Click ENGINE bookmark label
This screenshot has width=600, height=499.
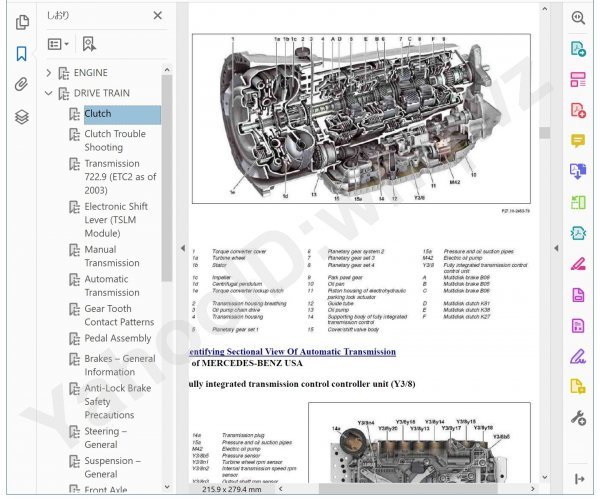pyautogui.click(x=91, y=72)
